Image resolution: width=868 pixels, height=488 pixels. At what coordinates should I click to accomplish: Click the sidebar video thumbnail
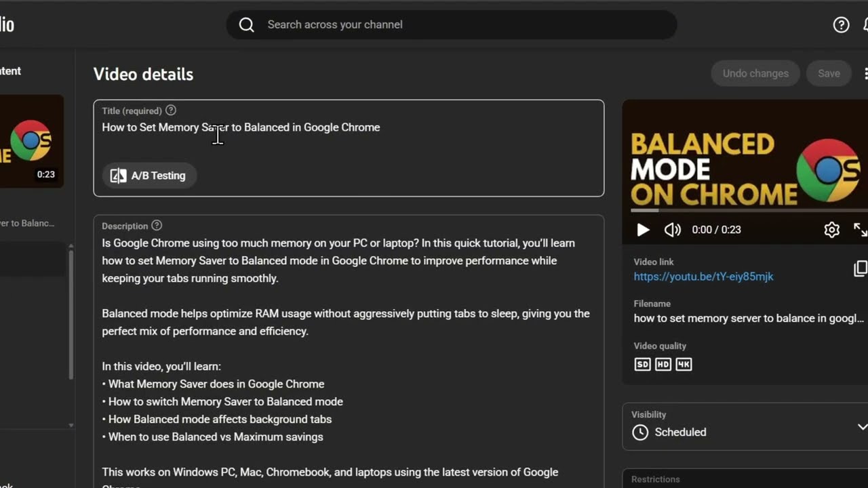click(x=31, y=142)
